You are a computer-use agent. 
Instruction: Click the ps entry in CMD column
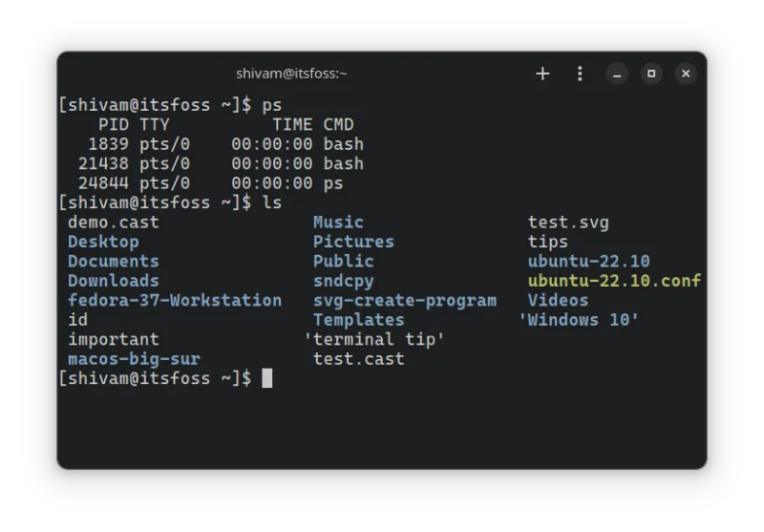(x=333, y=183)
